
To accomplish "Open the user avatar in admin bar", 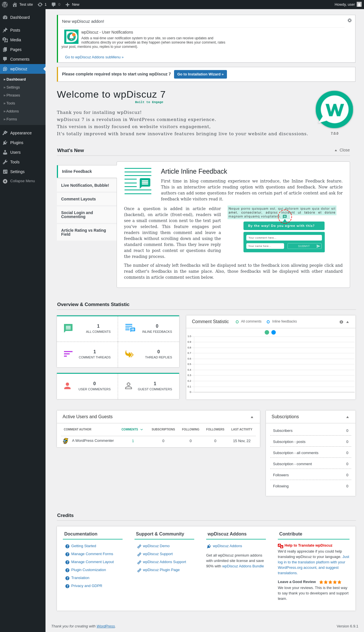I will click(x=359, y=5).
